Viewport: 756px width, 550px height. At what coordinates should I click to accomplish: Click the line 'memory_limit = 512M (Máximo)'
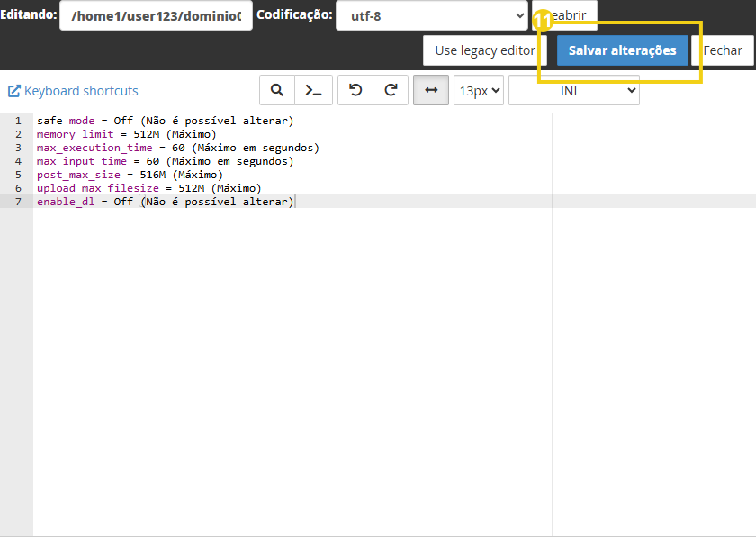point(127,134)
